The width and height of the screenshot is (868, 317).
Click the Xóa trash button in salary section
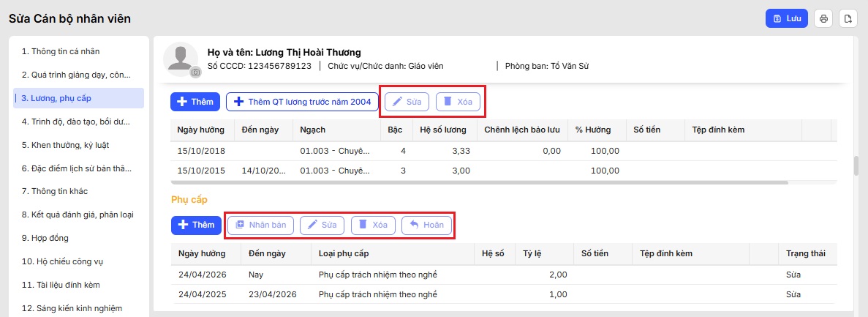(458, 102)
